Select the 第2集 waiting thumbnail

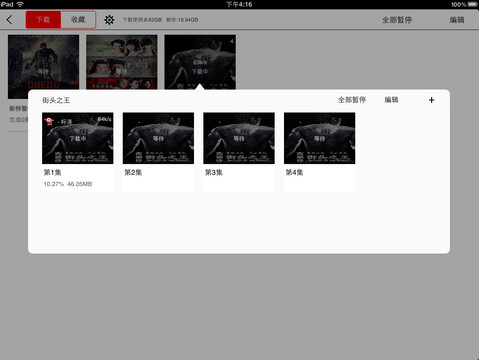(x=158, y=138)
